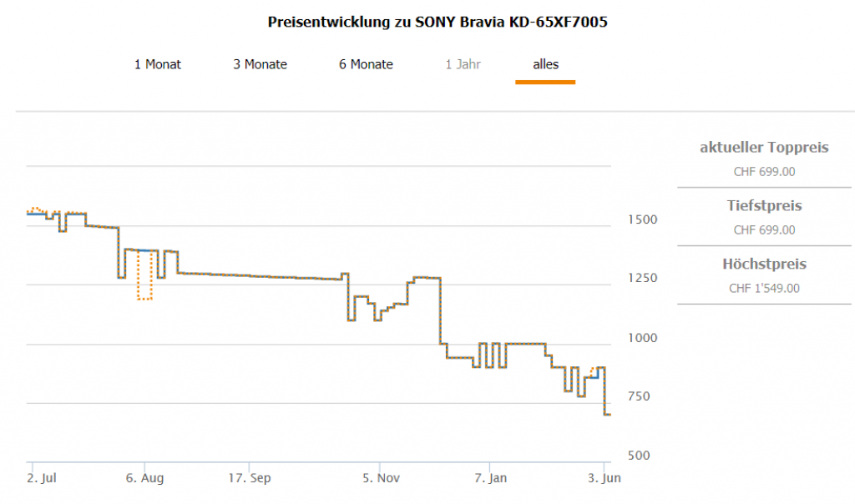Show the "6 Monate" price history
The height and width of the screenshot is (504, 855).
coord(366,64)
